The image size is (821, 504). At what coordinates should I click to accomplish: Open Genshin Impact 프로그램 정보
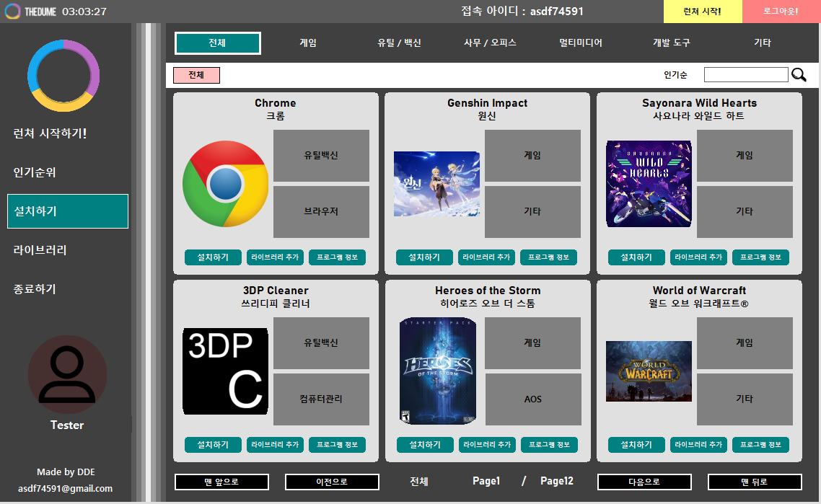pos(549,257)
